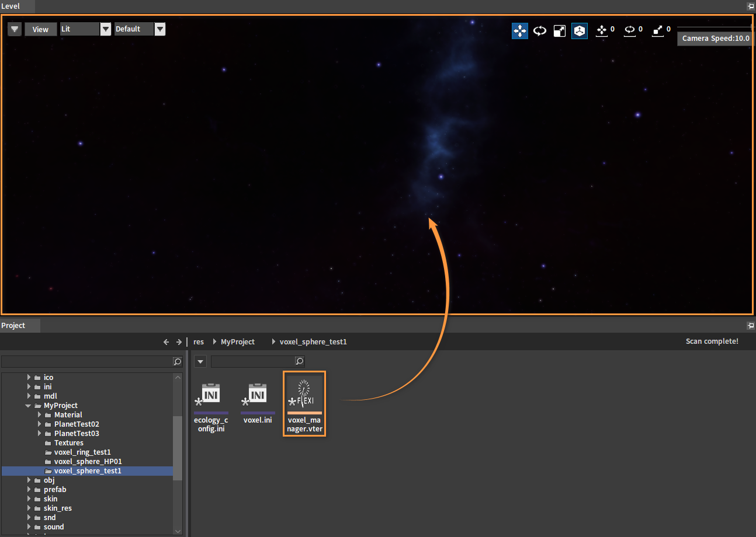Click the rotation snap icon

630,30
